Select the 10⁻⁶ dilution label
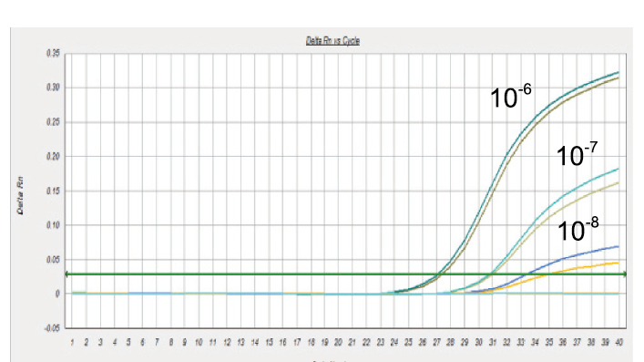 click(x=510, y=97)
